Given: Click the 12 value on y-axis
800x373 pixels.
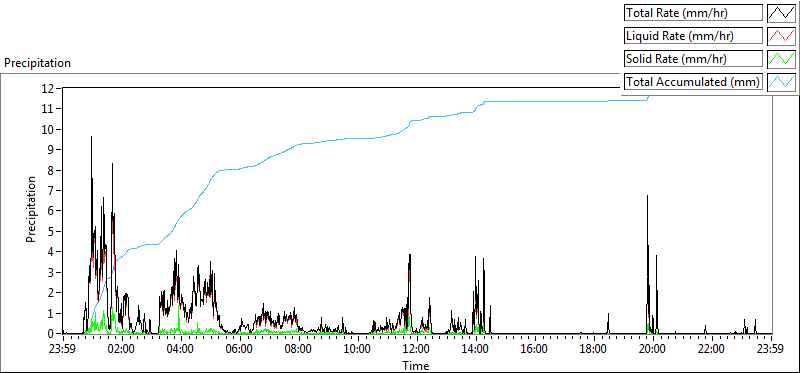Looking at the screenshot, I should tap(48, 88).
